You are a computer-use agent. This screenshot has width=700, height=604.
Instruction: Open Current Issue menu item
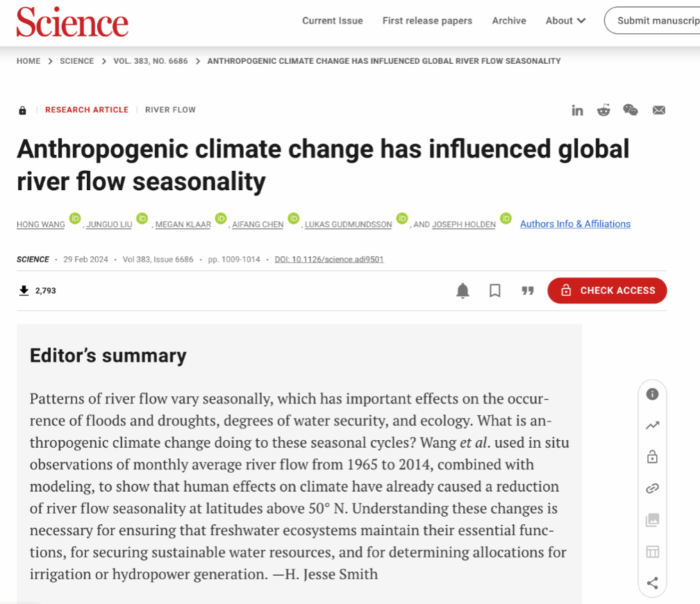(x=333, y=21)
